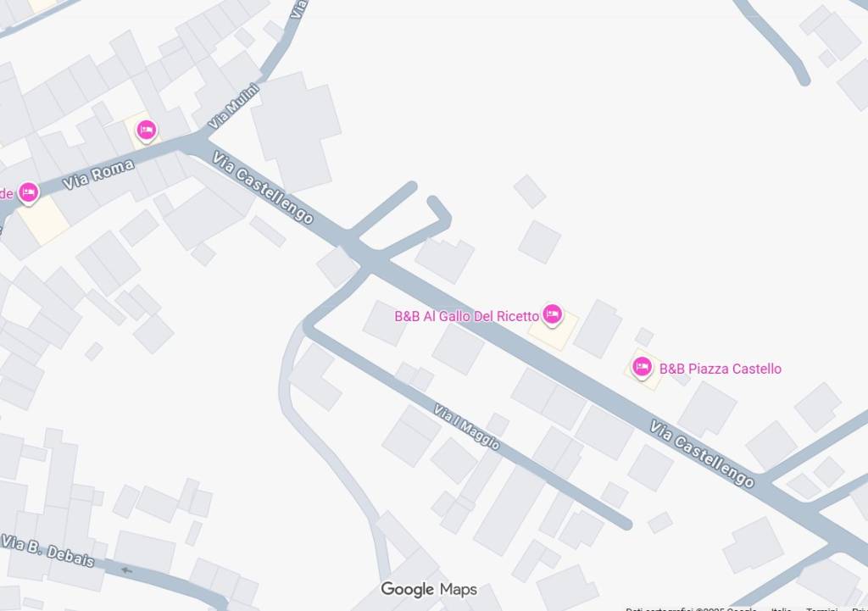Click the Via Mulini road label
The image size is (868, 611).
(234, 106)
